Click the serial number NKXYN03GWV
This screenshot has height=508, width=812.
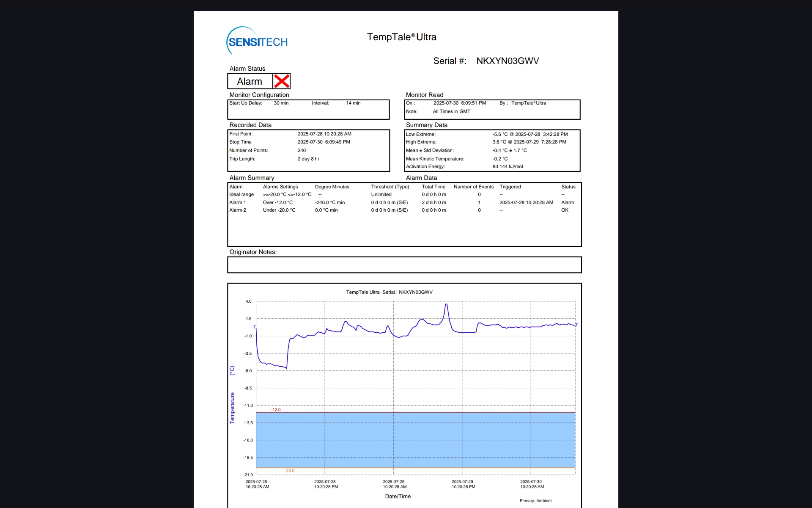pyautogui.click(x=507, y=61)
